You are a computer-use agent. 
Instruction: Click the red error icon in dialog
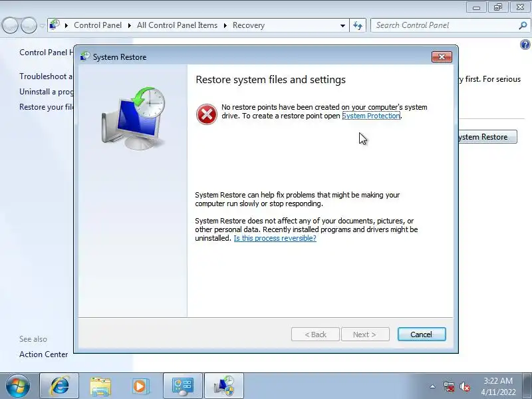click(x=207, y=114)
